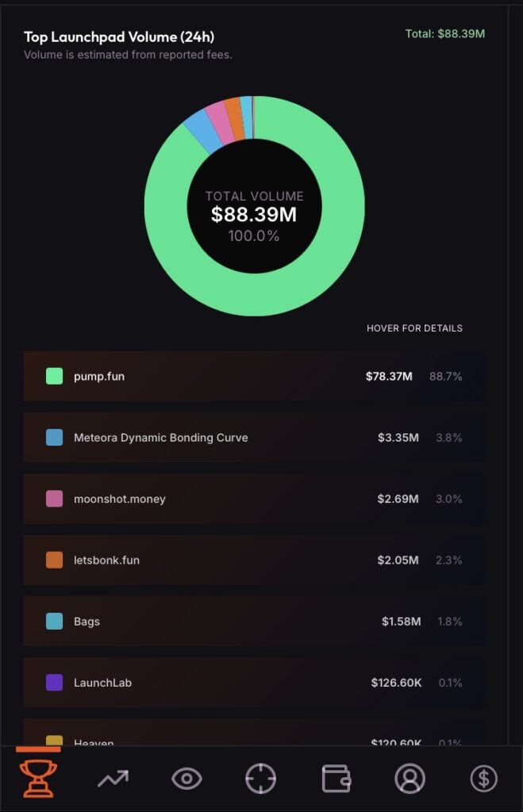Click the green pump.fun color swatch
This screenshot has height=812, width=523.
(55, 376)
